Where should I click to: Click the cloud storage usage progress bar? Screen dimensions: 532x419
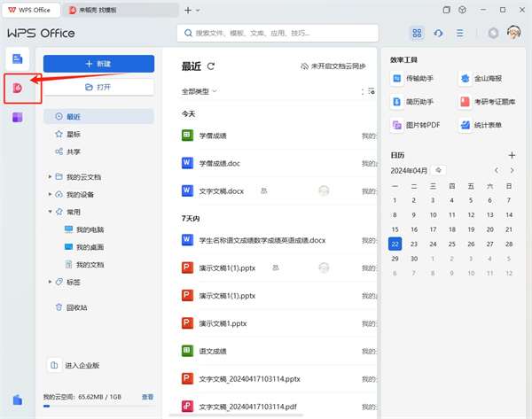point(98,406)
